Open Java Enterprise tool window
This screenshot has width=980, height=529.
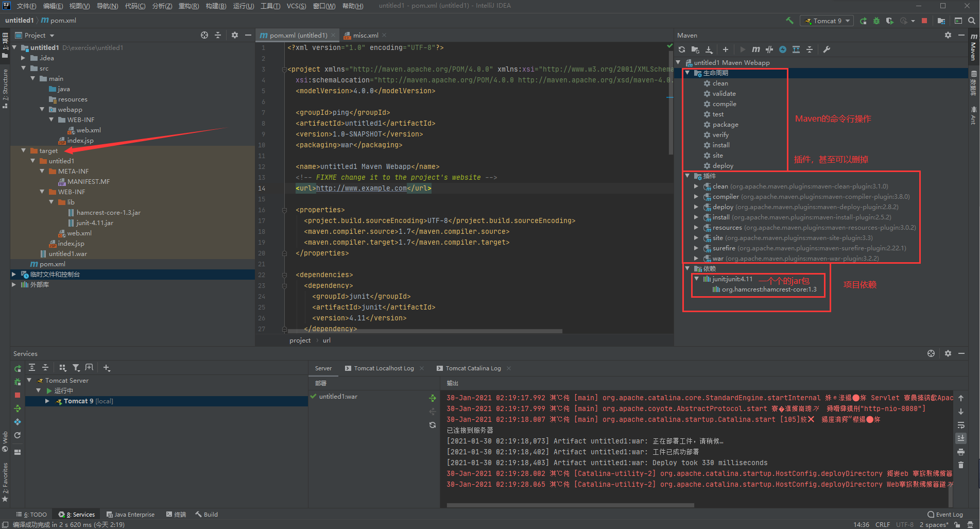130,514
